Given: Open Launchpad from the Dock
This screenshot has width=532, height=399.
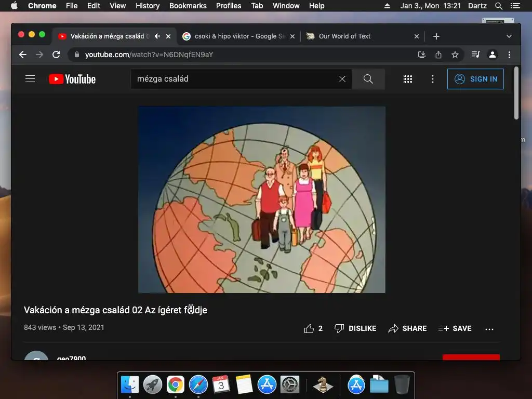Looking at the screenshot, I should coord(152,385).
